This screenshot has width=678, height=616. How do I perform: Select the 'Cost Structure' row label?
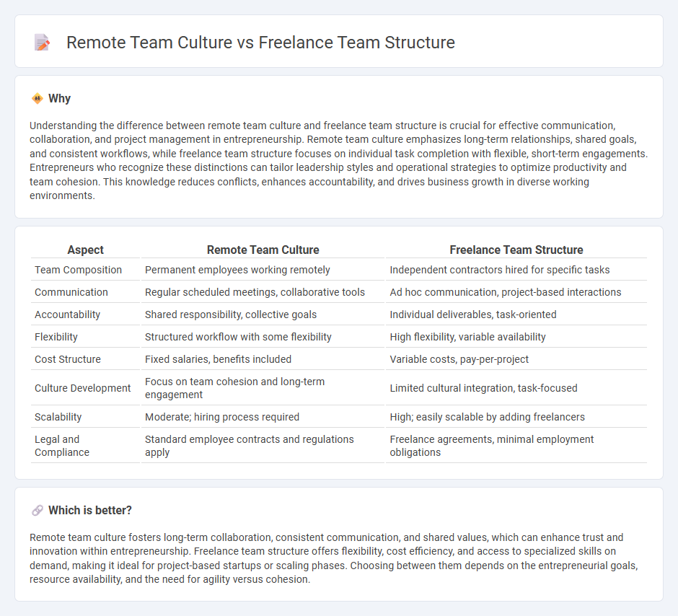pyautogui.click(x=68, y=359)
